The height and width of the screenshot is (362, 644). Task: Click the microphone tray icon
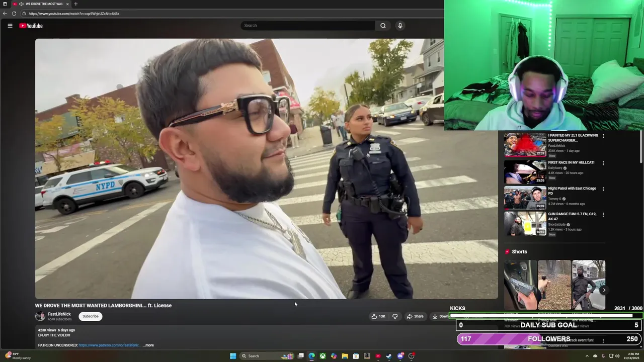tap(603, 356)
